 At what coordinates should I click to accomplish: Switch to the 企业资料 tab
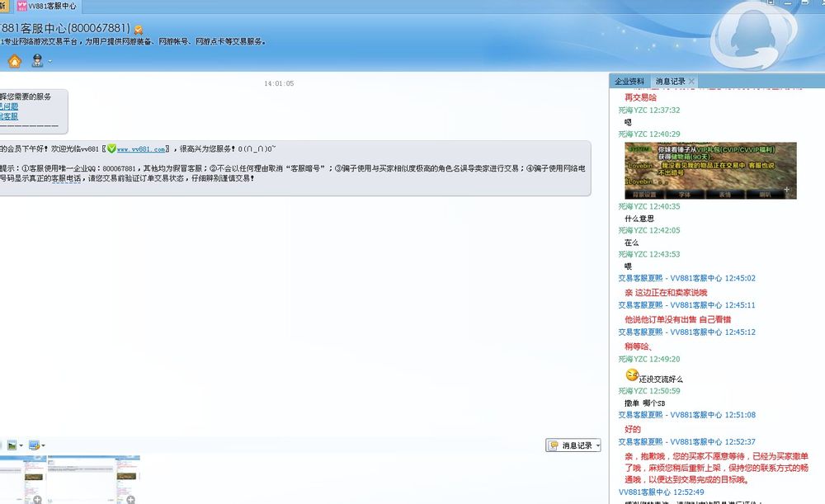click(x=629, y=81)
